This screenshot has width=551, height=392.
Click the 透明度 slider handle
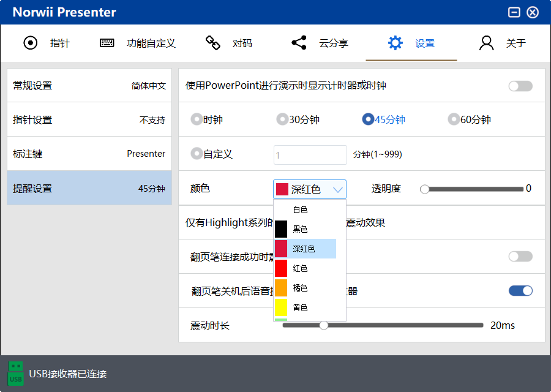click(x=424, y=189)
